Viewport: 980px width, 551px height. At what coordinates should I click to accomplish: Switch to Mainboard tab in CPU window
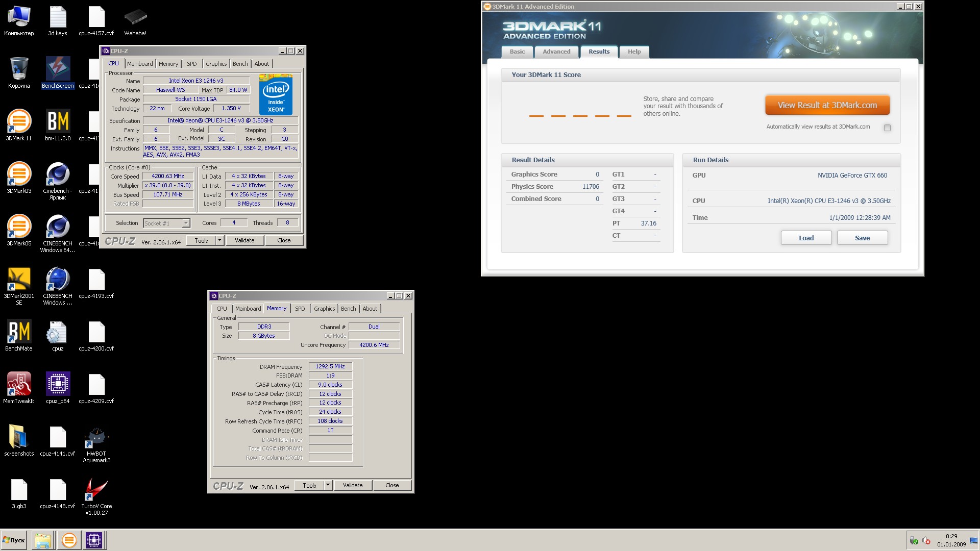point(140,64)
